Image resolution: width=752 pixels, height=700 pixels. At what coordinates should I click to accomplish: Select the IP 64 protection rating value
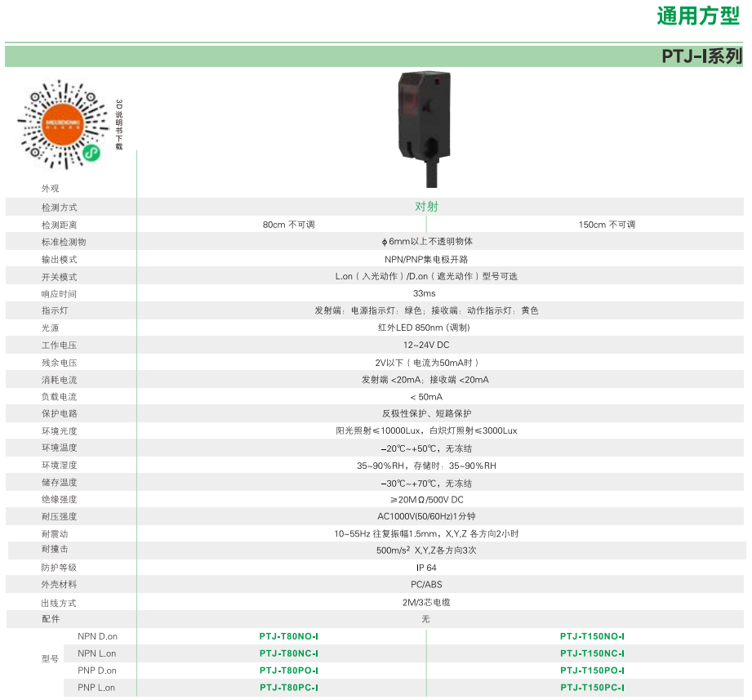click(426, 568)
